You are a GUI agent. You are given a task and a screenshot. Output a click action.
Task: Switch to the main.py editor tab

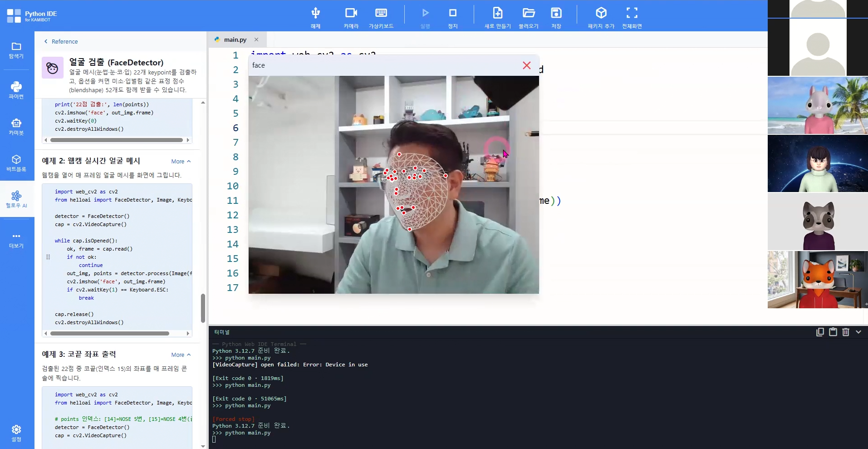(235, 39)
